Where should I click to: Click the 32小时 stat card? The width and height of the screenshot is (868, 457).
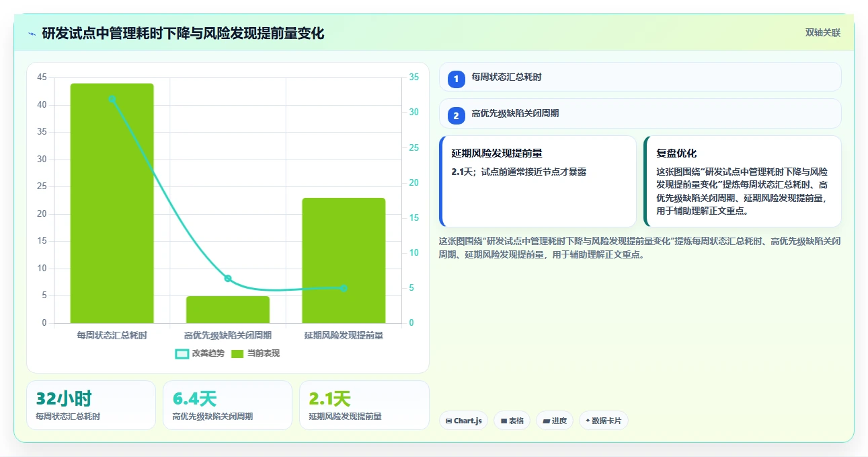[91, 405]
